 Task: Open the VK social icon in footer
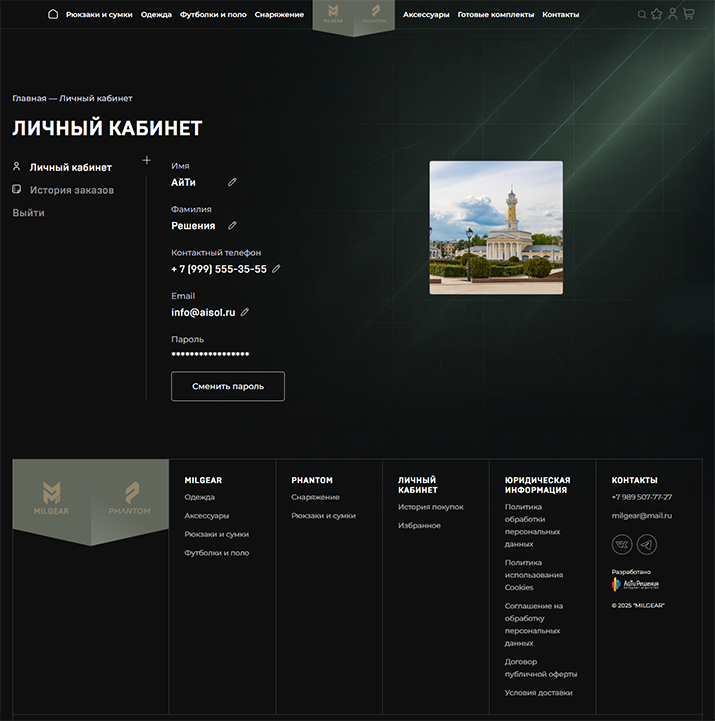coord(622,544)
